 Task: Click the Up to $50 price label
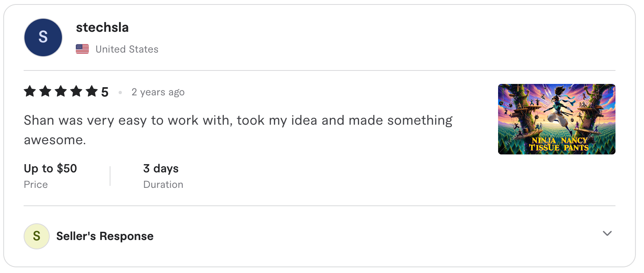(x=50, y=168)
